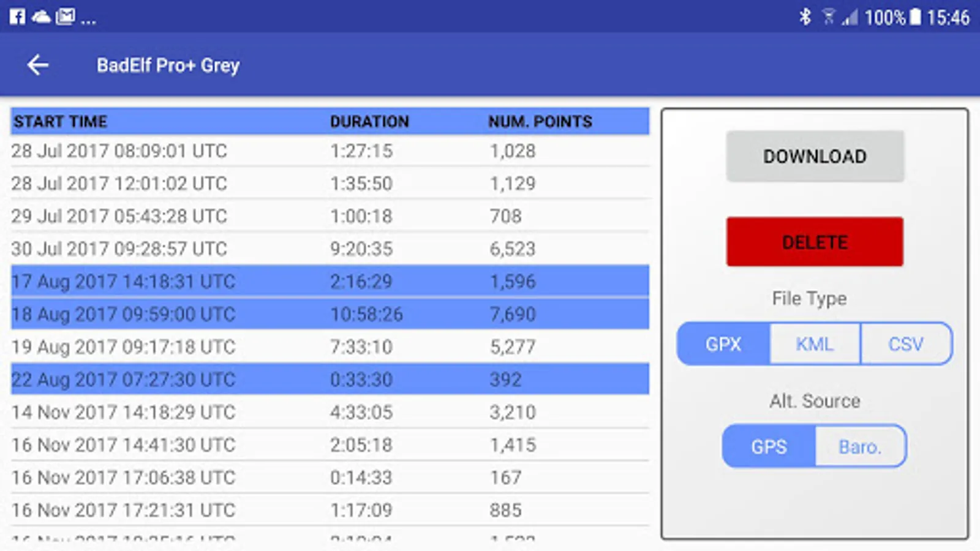Tap the duration 2:16:29
This screenshot has height=551, width=980.
coord(361,281)
